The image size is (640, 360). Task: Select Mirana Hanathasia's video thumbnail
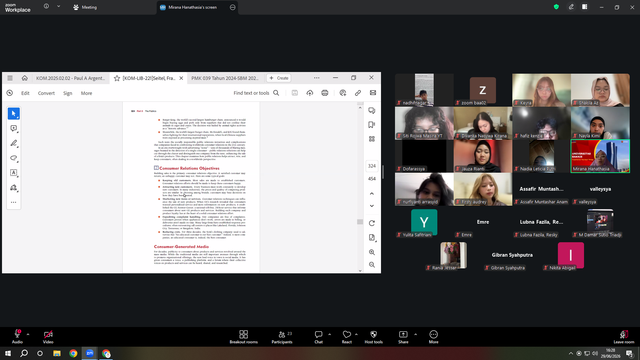(x=600, y=156)
